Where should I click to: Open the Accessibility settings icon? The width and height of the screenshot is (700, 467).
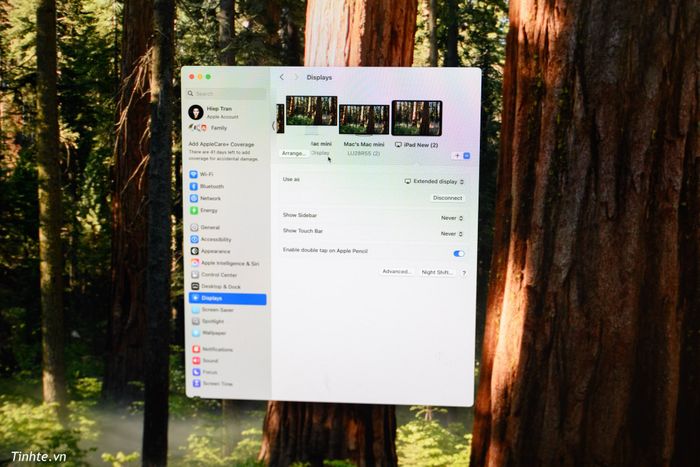[x=195, y=239]
